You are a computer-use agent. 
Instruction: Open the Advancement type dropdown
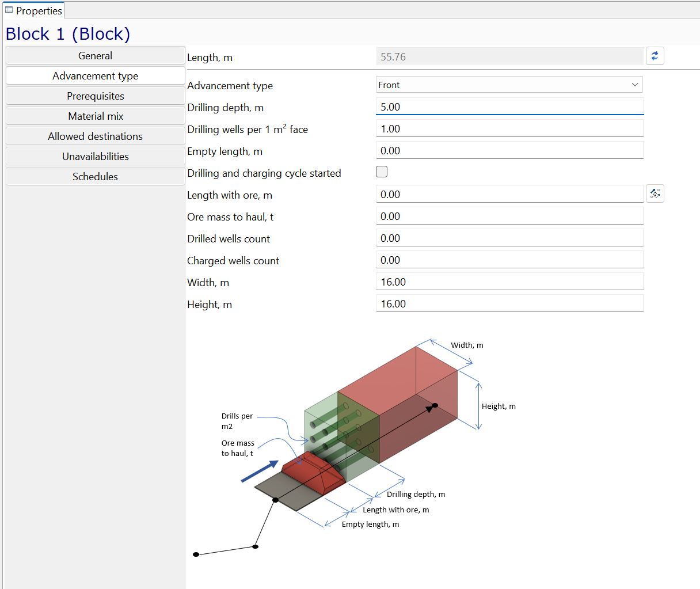[509, 85]
